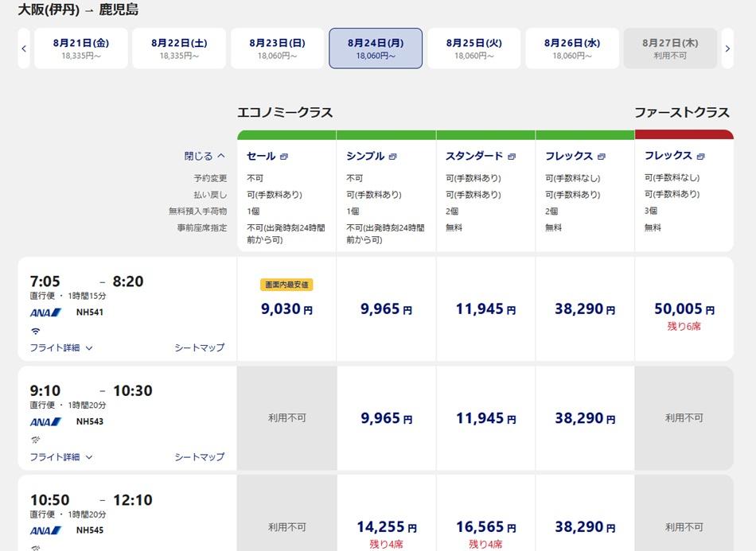The height and width of the screenshot is (551, 756).
Task: Pick the 14,255円 シンプル fare on NH545
Action: pyautogui.click(x=386, y=527)
